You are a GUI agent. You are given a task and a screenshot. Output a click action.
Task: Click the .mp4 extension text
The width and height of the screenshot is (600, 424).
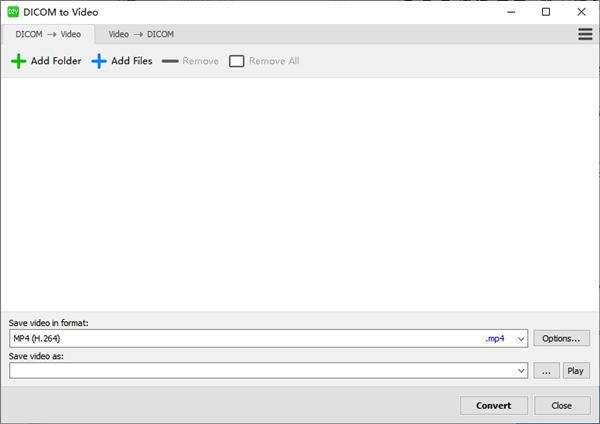[x=495, y=339]
